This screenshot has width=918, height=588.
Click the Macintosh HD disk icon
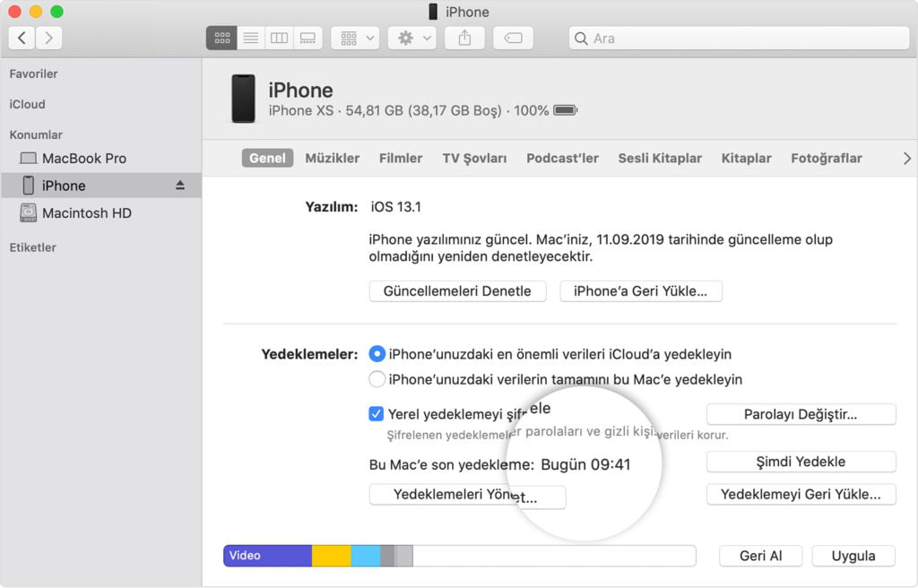28,212
